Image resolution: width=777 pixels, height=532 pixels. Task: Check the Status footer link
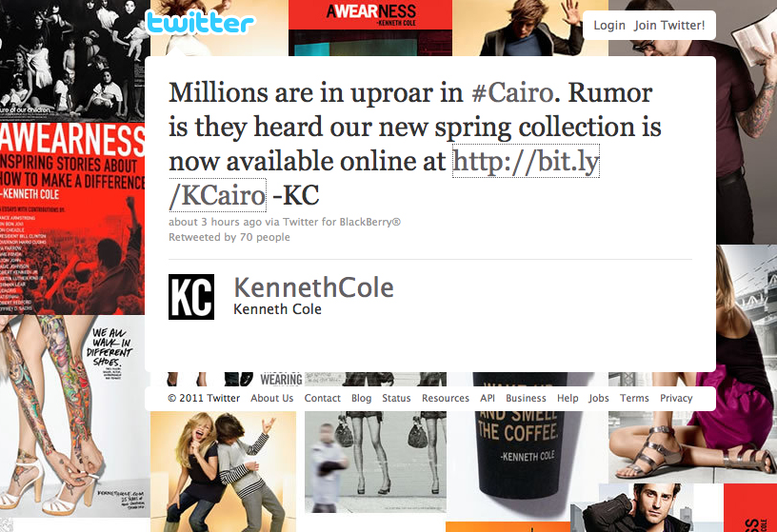click(x=396, y=398)
